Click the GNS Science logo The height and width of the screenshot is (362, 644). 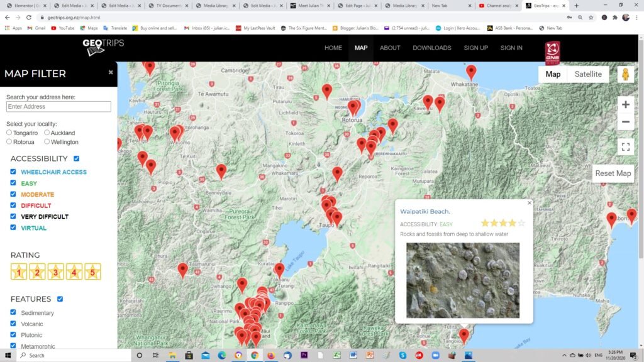(x=552, y=53)
